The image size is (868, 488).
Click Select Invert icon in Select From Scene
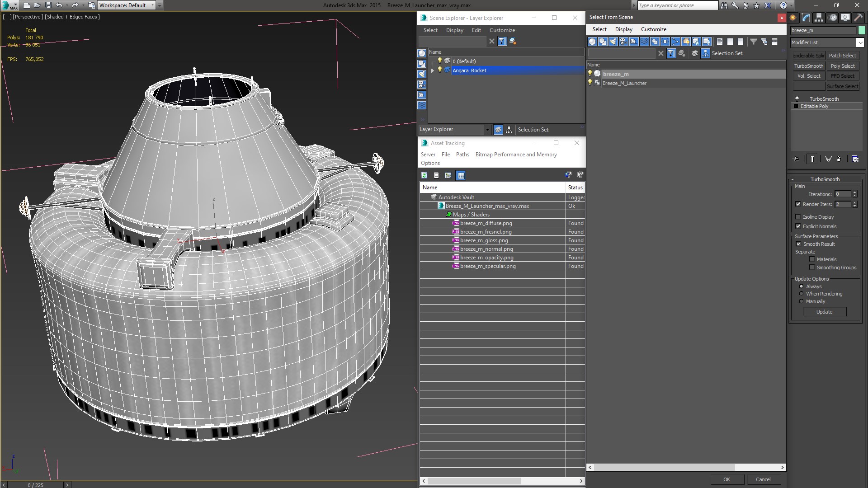coord(741,42)
